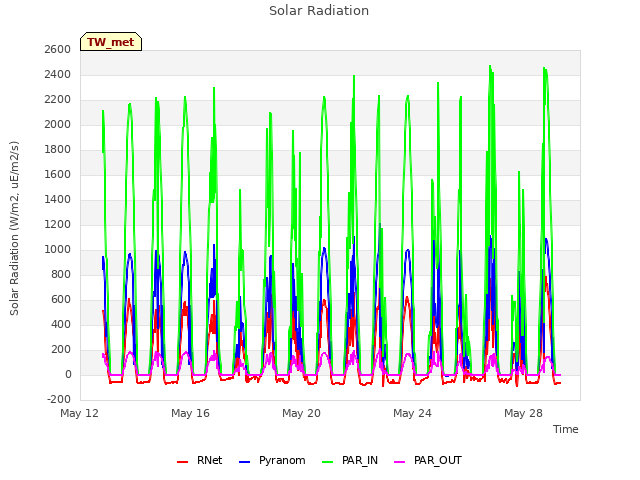
Task: Click the 600 y-axis tick label
Action: tap(61, 300)
